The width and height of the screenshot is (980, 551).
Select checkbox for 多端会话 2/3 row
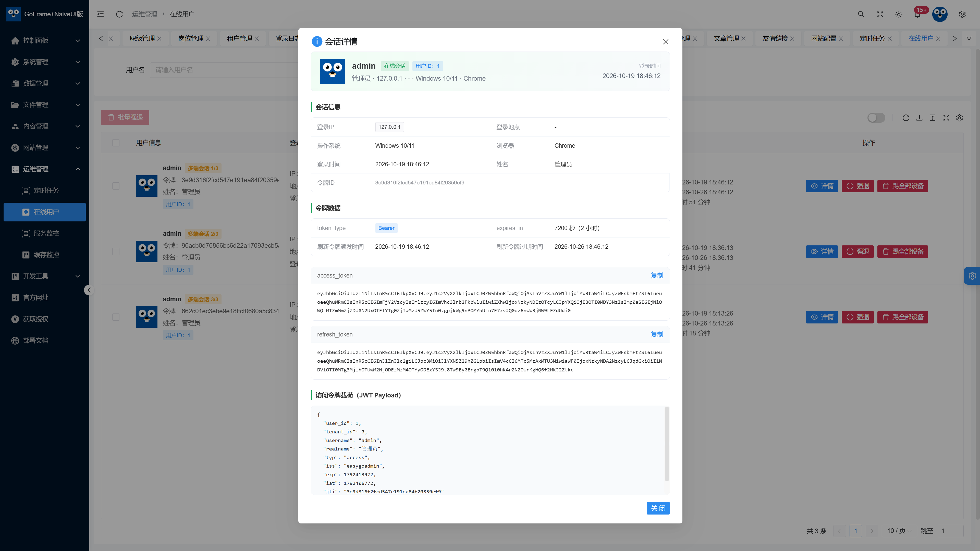(116, 251)
